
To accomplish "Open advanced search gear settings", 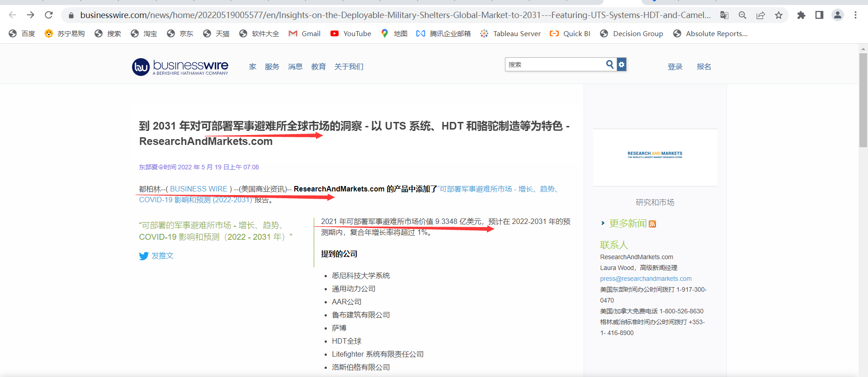I will coord(622,65).
